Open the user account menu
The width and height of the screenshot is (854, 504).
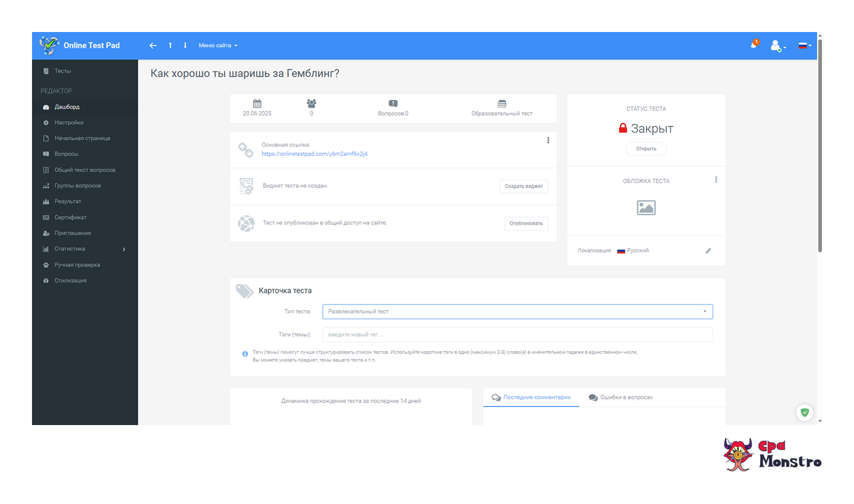(x=778, y=46)
